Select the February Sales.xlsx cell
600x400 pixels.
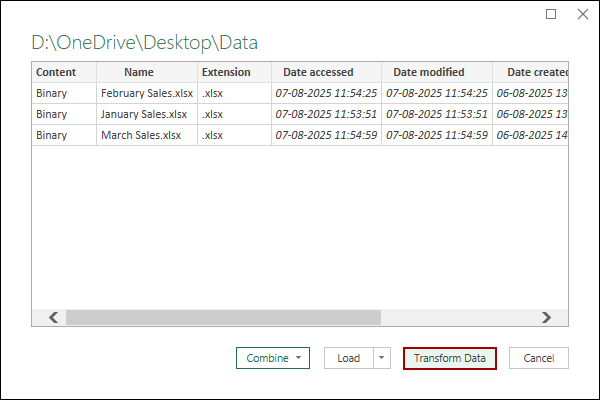click(x=146, y=93)
